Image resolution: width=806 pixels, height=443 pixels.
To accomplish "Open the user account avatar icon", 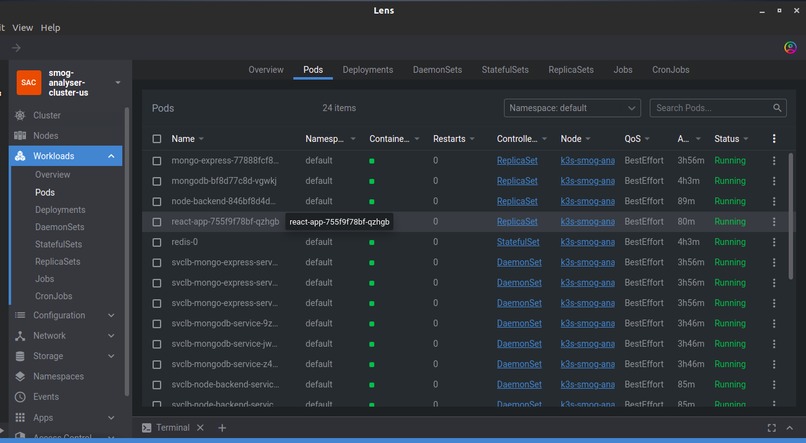I will pyautogui.click(x=790, y=48).
